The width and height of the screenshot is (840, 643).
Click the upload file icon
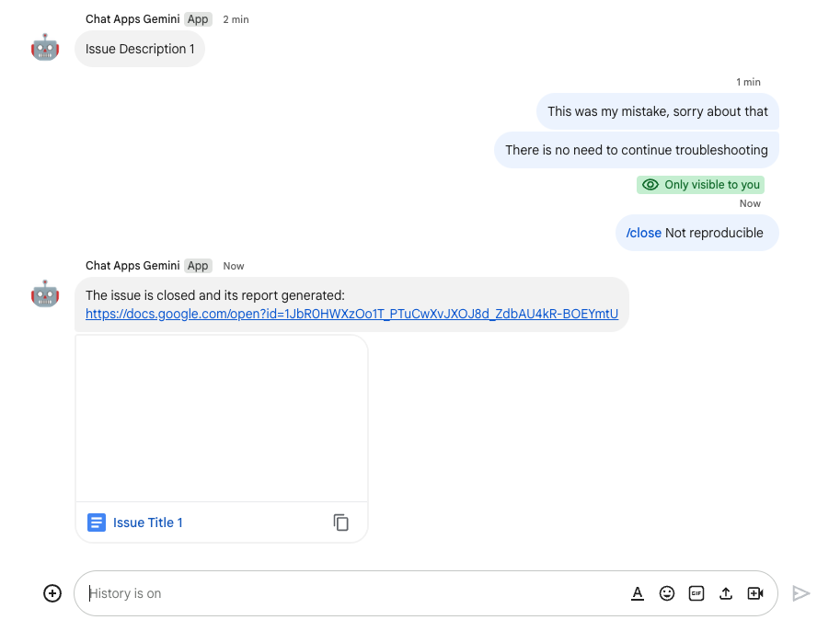(726, 593)
